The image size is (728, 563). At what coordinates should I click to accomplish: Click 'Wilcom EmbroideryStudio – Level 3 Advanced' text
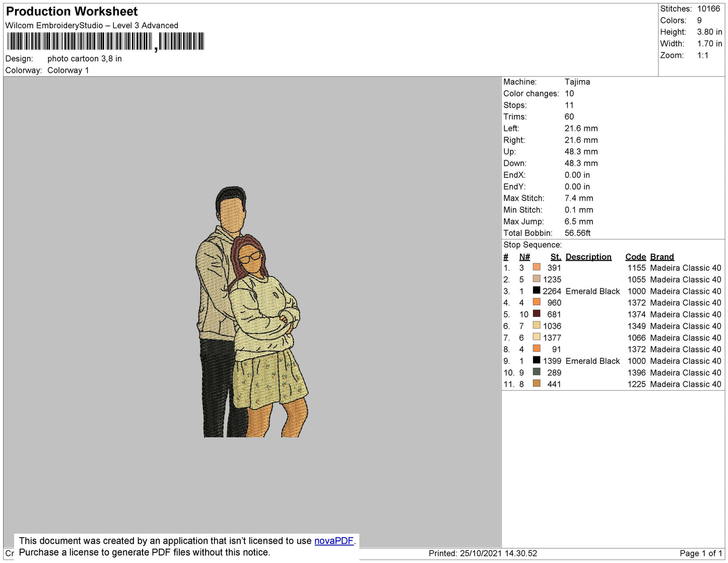click(x=92, y=26)
